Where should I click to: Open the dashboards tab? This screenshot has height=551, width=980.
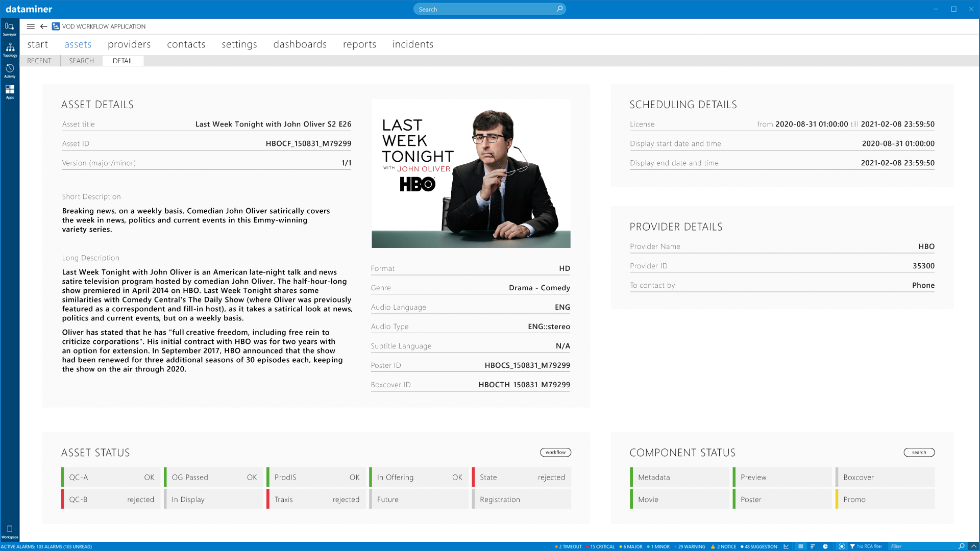[300, 44]
